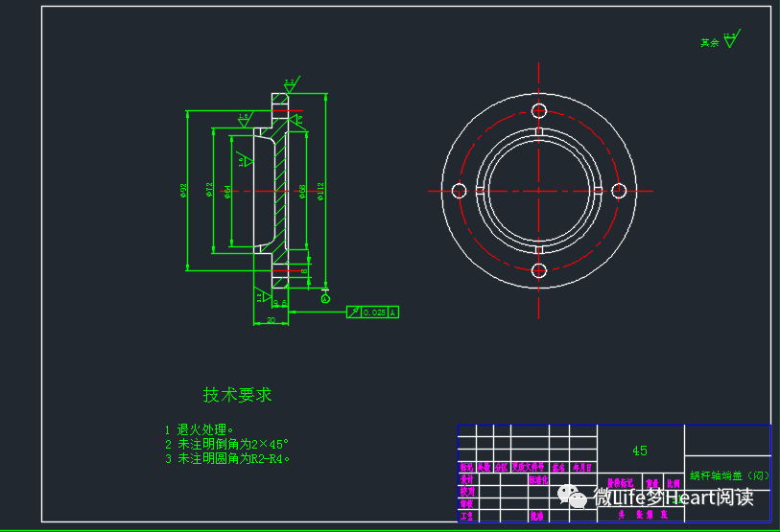
Task: Select the note 未注明倒角为2×45° line
Action: coord(226,444)
